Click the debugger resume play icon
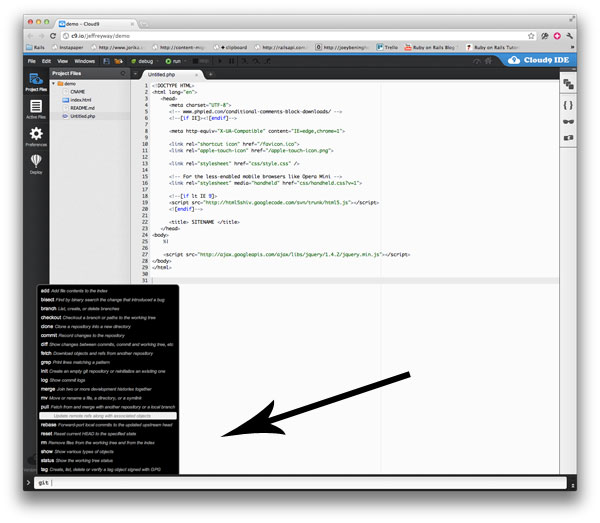The image size is (600, 523). tap(220, 61)
